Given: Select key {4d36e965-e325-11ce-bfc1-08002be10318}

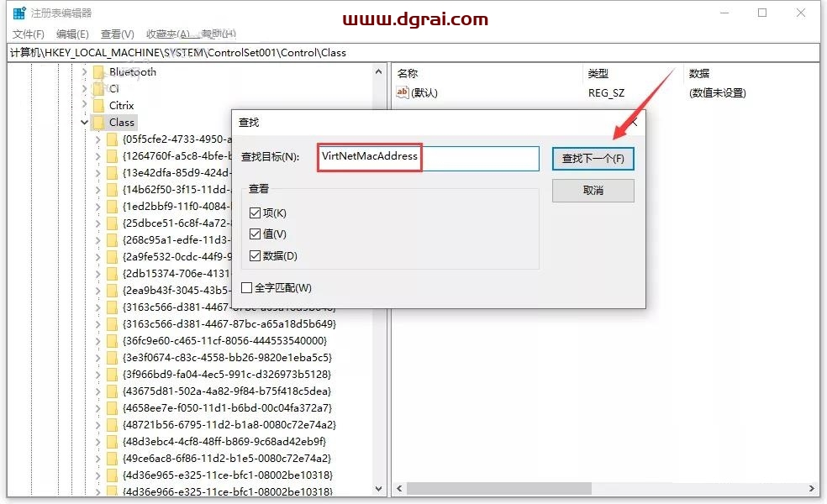Looking at the screenshot, I should coord(228,475).
